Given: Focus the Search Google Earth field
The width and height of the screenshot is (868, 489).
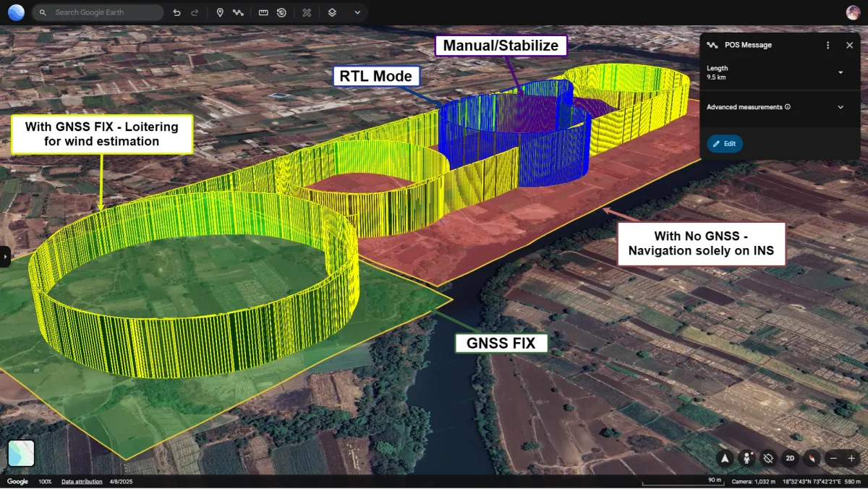Looking at the screenshot, I should (x=98, y=12).
